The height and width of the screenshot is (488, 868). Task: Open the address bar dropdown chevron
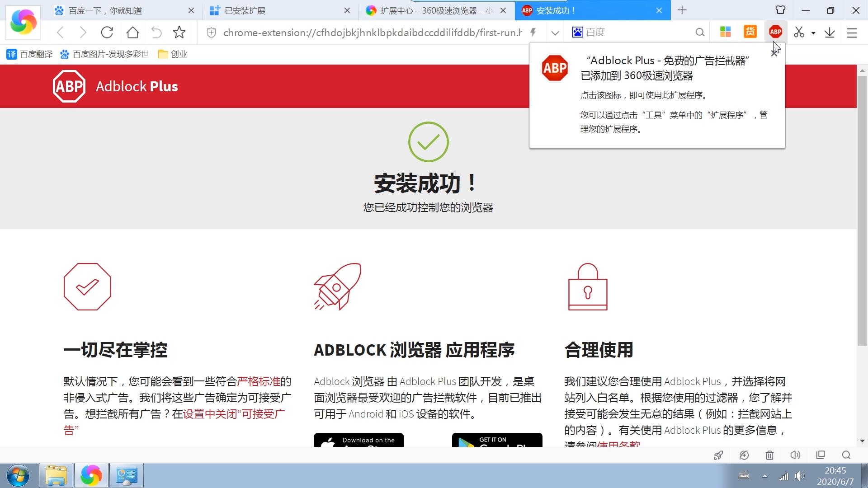pos(555,32)
